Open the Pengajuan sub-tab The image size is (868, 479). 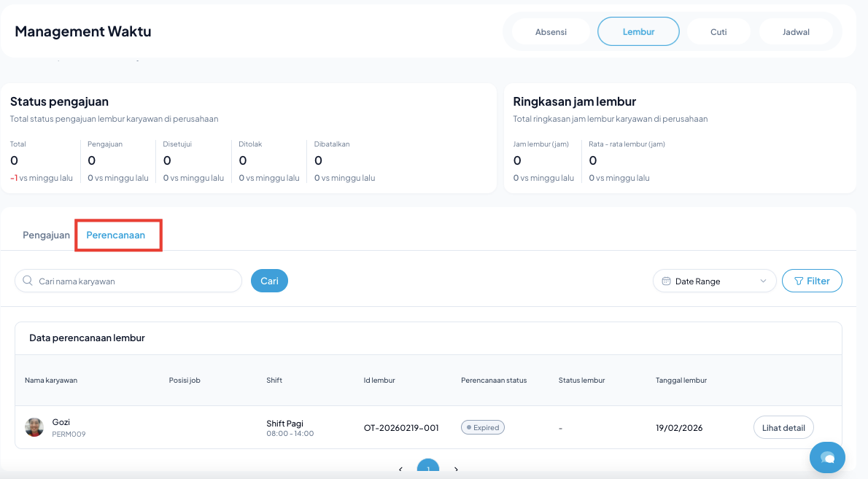point(46,235)
